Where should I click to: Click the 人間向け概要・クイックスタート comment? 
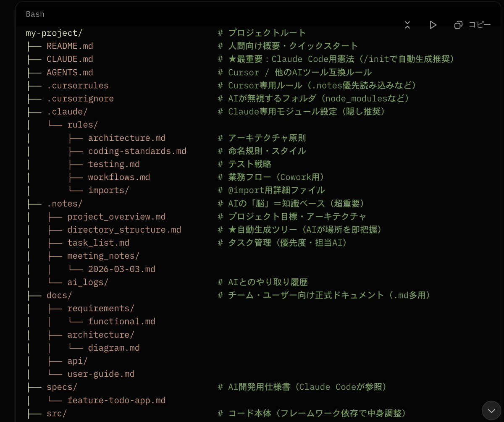tap(288, 46)
